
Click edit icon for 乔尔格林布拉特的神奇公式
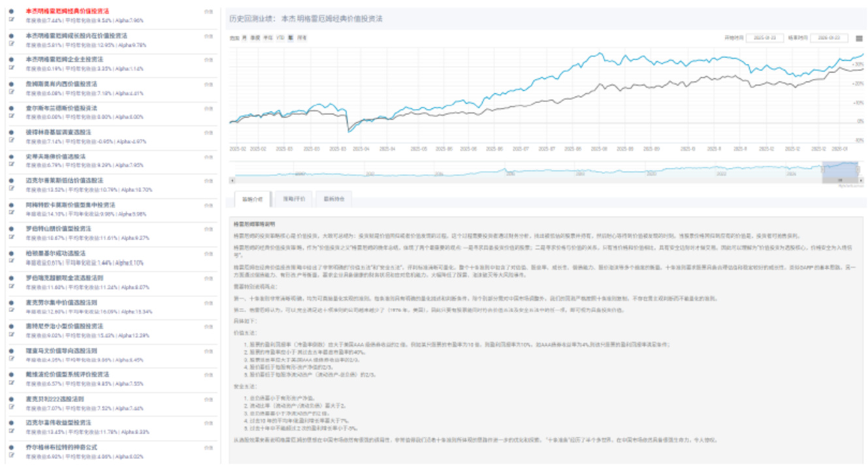tap(11, 455)
